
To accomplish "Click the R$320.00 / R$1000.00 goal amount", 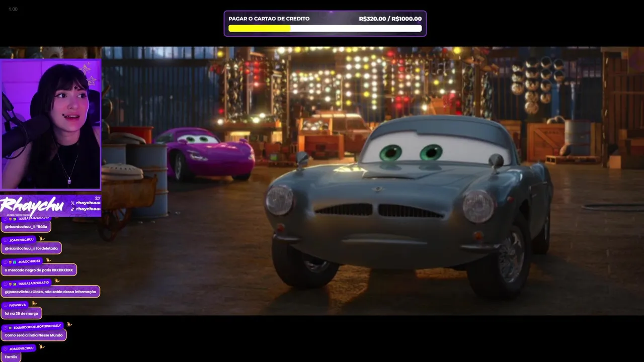I will (390, 19).
